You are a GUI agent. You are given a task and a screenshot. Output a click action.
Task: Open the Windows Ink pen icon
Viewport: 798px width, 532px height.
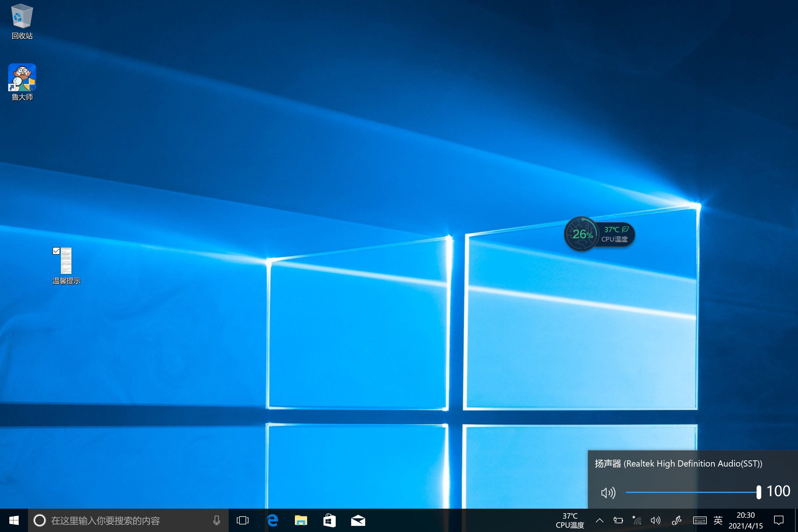tap(677, 520)
